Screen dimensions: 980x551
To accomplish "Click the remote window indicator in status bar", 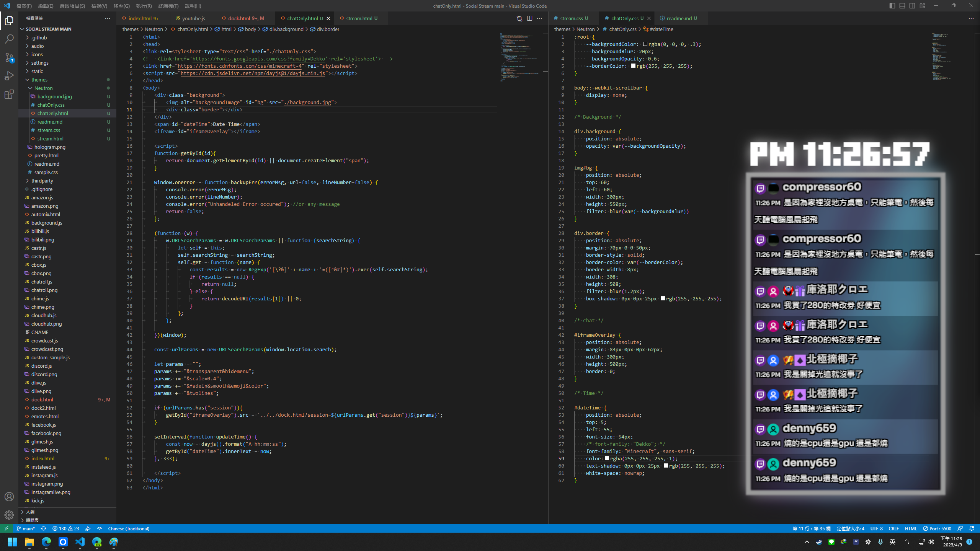I will 6,528.
